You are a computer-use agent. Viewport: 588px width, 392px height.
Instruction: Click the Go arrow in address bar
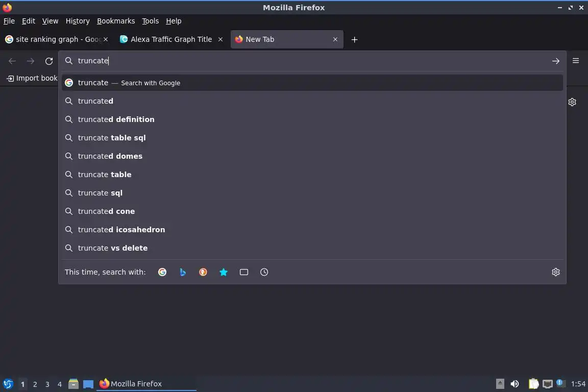[x=556, y=61]
